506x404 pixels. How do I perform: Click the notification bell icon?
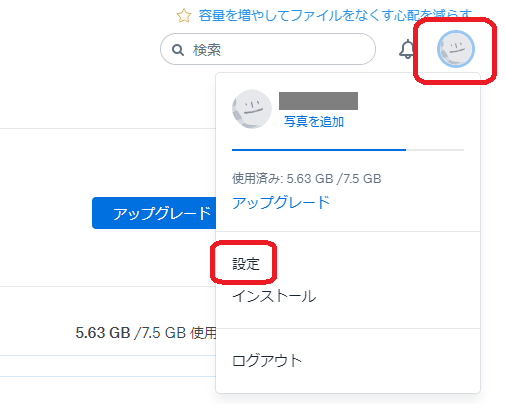pos(406,49)
